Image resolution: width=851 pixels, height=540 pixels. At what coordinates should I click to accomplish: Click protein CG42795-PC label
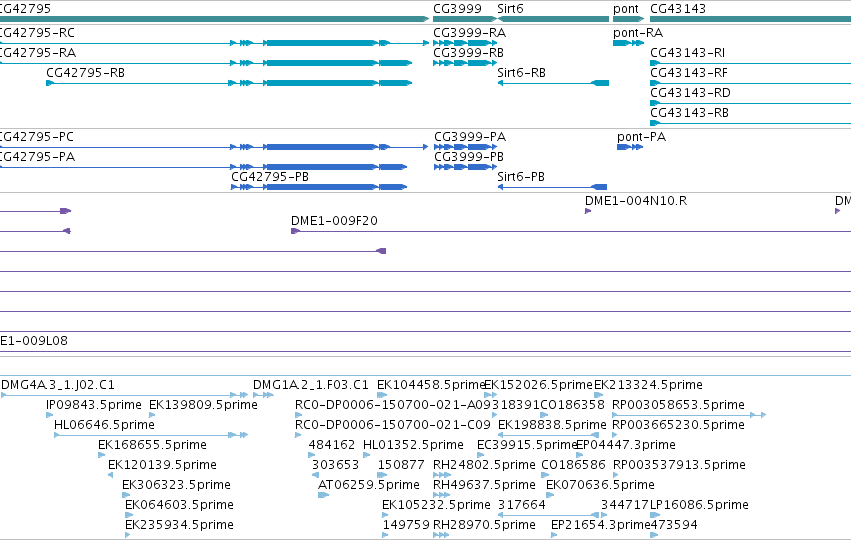[37, 137]
